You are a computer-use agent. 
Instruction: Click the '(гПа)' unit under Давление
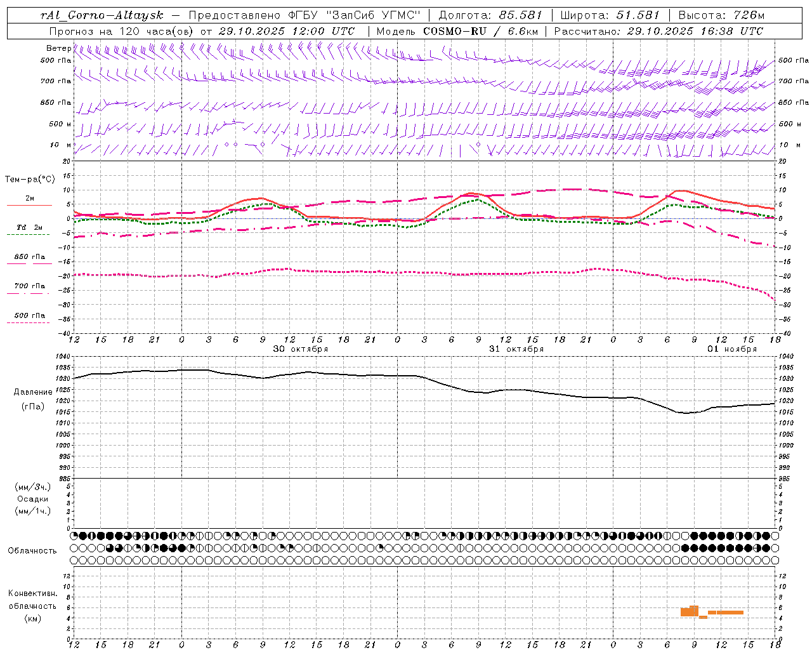pyautogui.click(x=33, y=407)
